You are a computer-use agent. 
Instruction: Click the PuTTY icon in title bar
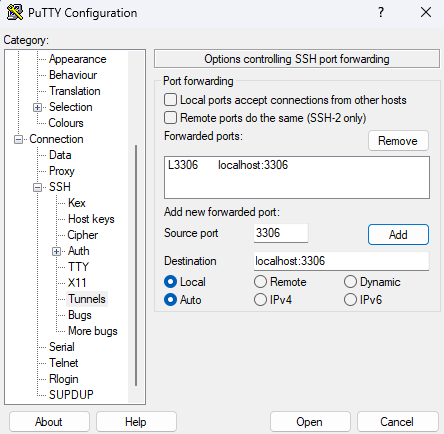pos(15,12)
